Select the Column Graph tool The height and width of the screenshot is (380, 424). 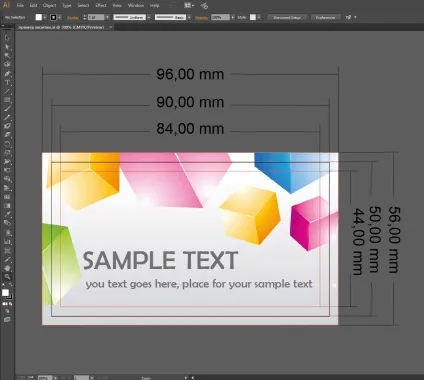[x=7, y=241]
